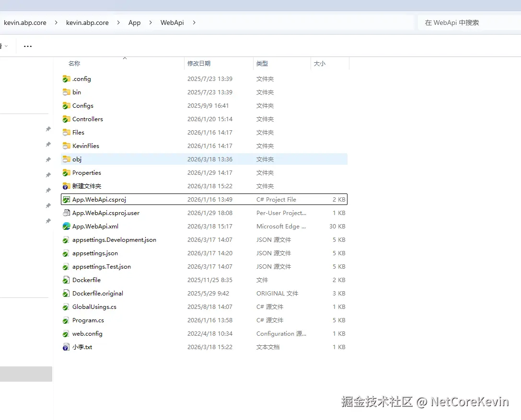Viewport: 521px width, 420px height.
Task: Click the Dockerfile file icon
Action: (67, 280)
